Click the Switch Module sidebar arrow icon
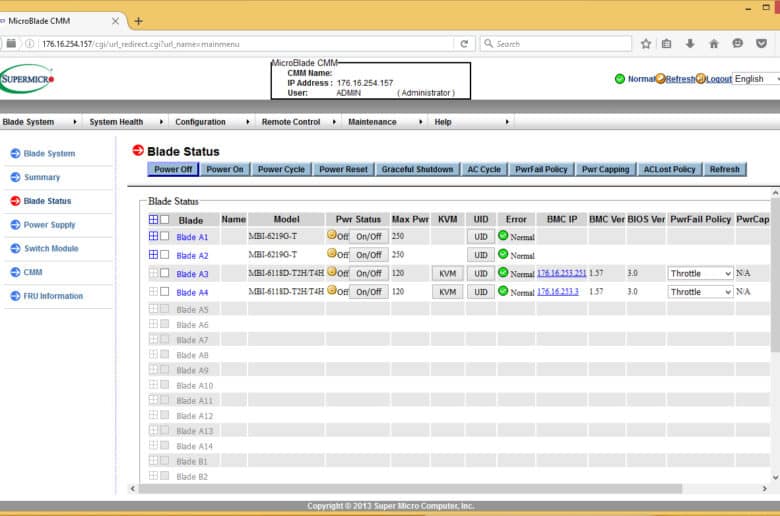 [x=15, y=248]
